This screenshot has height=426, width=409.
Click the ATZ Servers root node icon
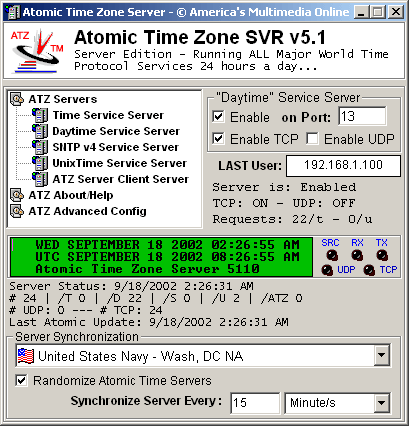point(17,99)
